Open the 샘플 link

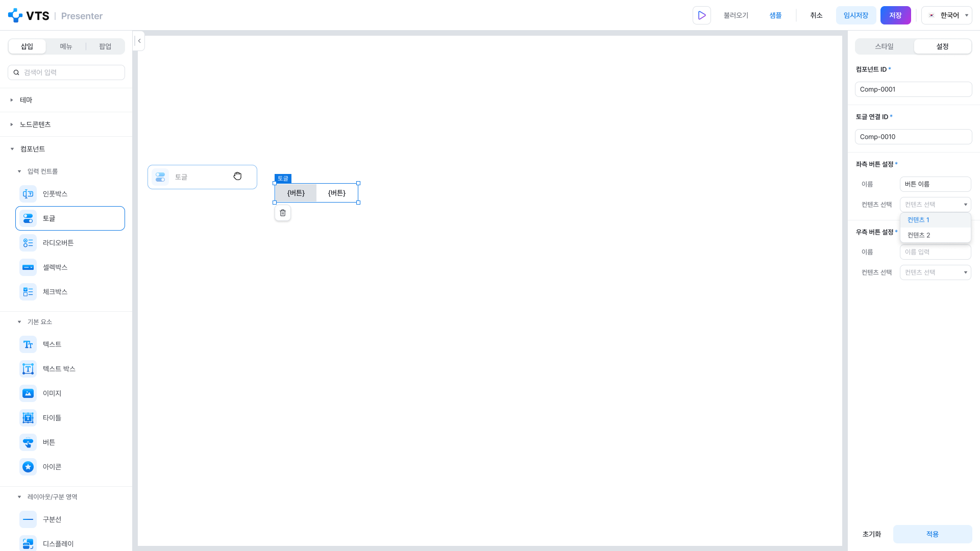[776, 15]
